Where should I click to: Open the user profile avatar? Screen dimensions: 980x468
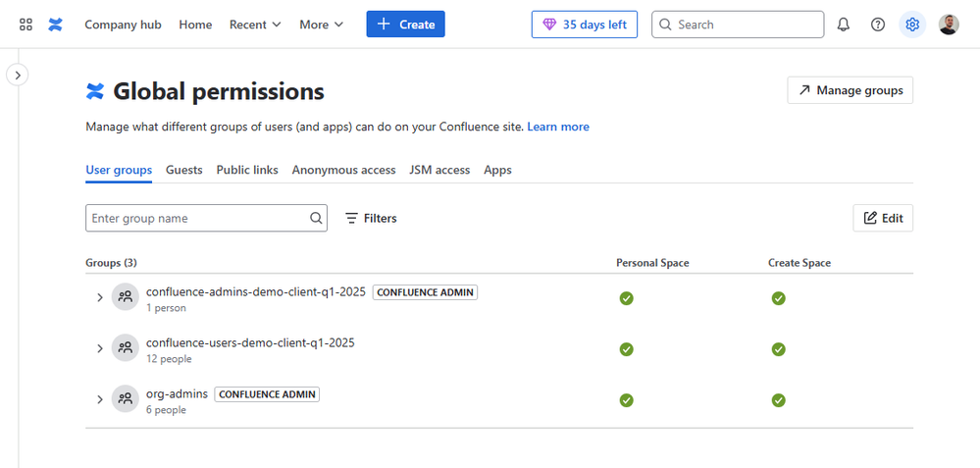coord(949,25)
